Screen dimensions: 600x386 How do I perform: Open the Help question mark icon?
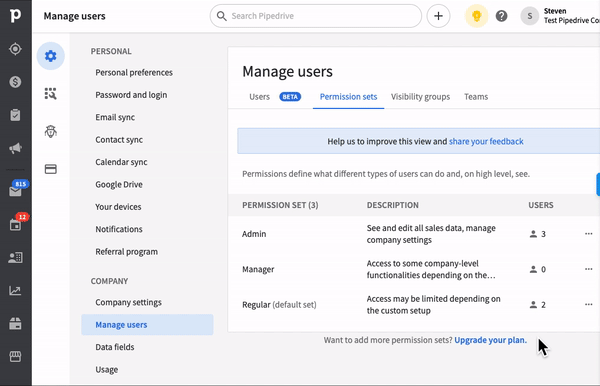tap(501, 16)
